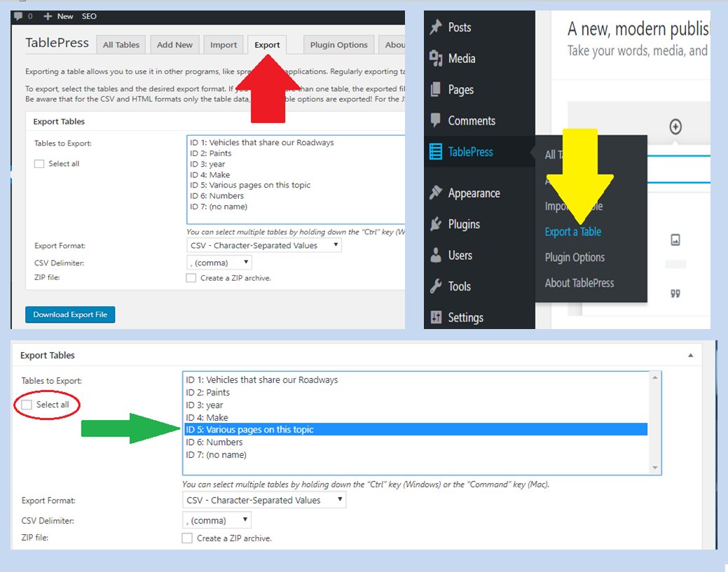Open CSV Delimiter dropdown in lower panel
This screenshot has width=728, height=572.
[217, 520]
